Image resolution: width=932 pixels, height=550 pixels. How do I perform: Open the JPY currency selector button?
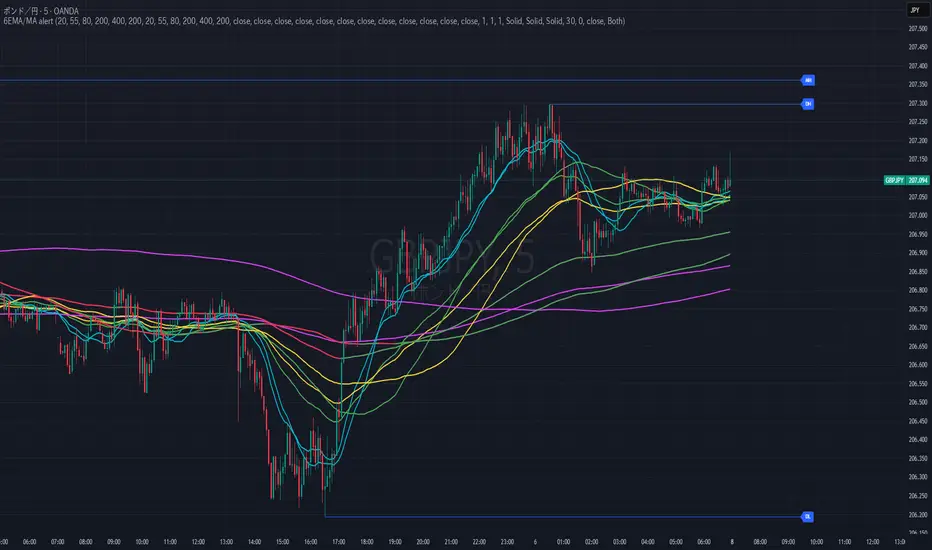click(x=915, y=10)
